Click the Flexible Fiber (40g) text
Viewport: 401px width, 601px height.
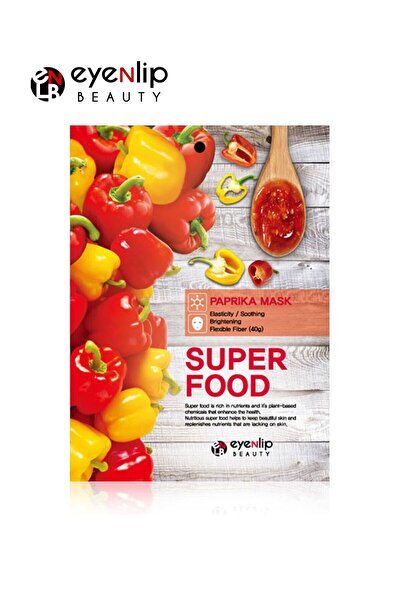coord(237,329)
